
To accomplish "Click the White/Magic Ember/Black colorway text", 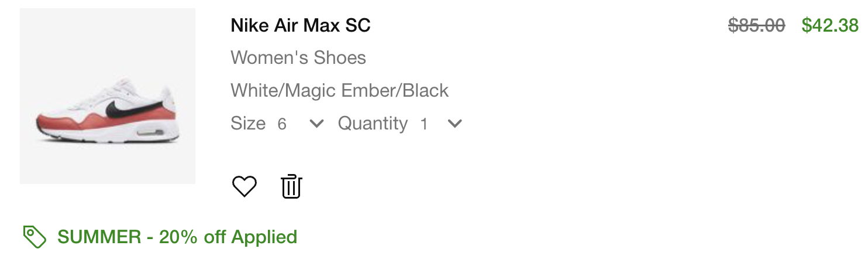I will pyautogui.click(x=339, y=90).
